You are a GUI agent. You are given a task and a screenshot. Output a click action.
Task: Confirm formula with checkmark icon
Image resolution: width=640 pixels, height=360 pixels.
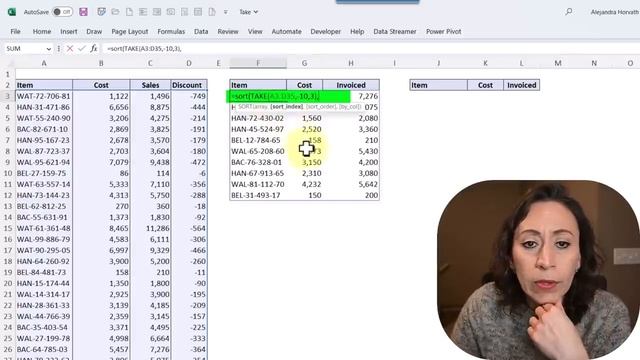coord(82,49)
